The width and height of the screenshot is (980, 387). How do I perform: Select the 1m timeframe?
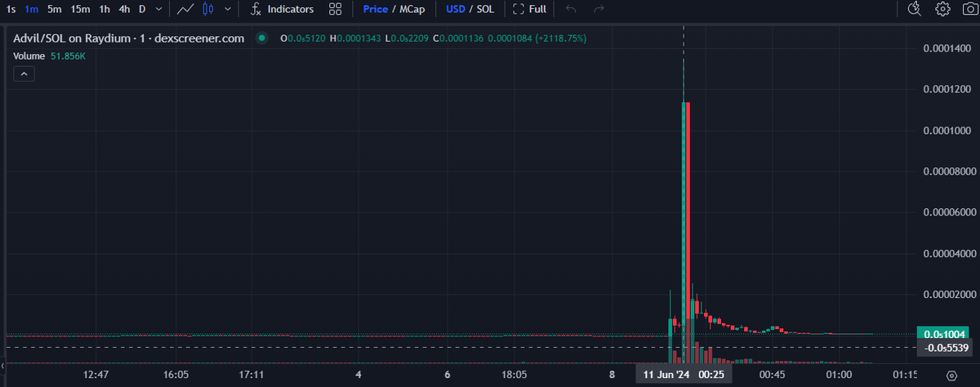(x=32, y=10)
